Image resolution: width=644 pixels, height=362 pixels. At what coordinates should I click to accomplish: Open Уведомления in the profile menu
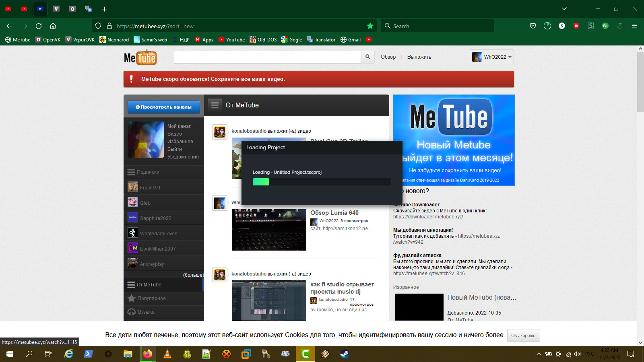183,157
